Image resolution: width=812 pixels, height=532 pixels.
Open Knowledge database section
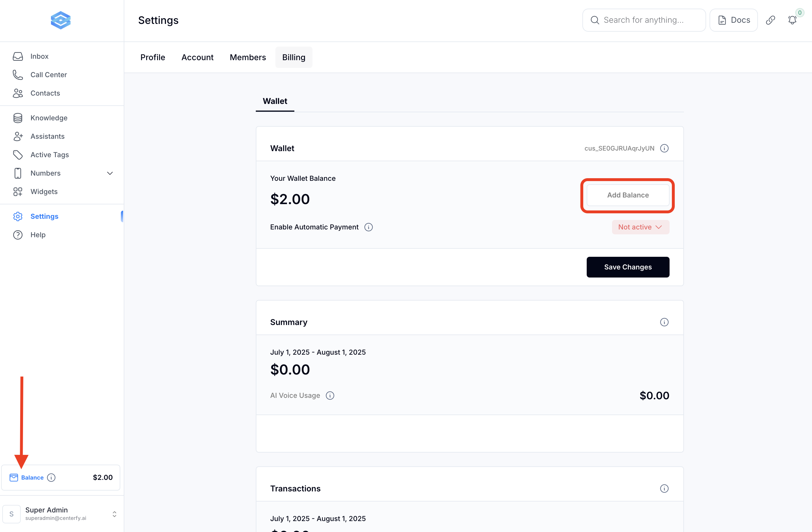(x=49, y=118)
